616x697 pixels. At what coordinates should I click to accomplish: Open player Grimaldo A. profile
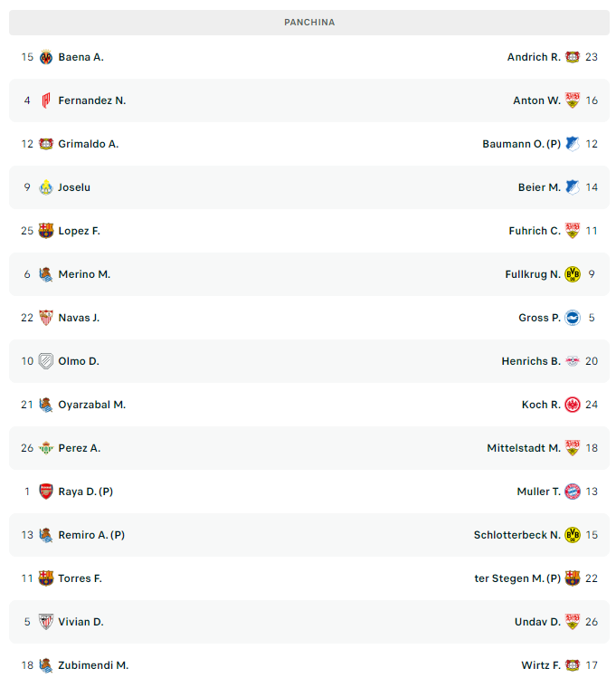pos(88,144)
